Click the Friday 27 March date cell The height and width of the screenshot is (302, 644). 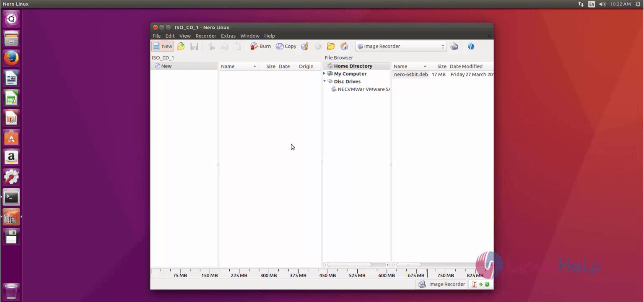point(471,74)
